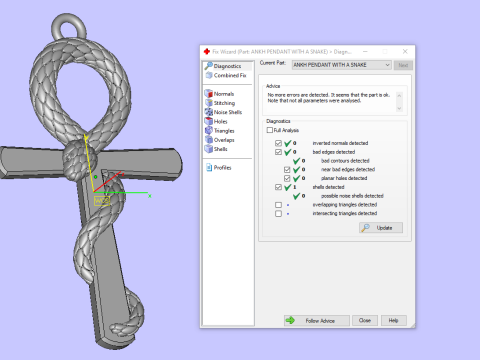Click 'bad contours detected' text
Screen dimensions: 480x360
click(345, 161)
